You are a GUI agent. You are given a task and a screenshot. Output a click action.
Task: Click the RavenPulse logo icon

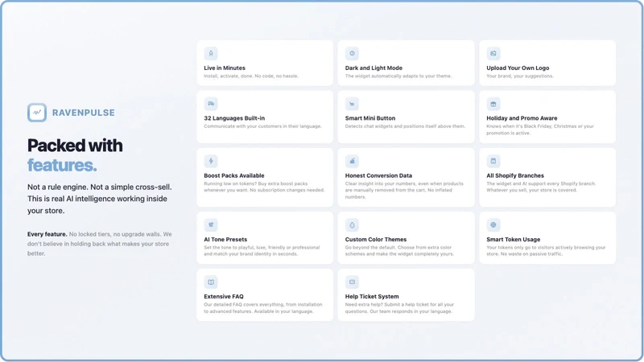37,113
